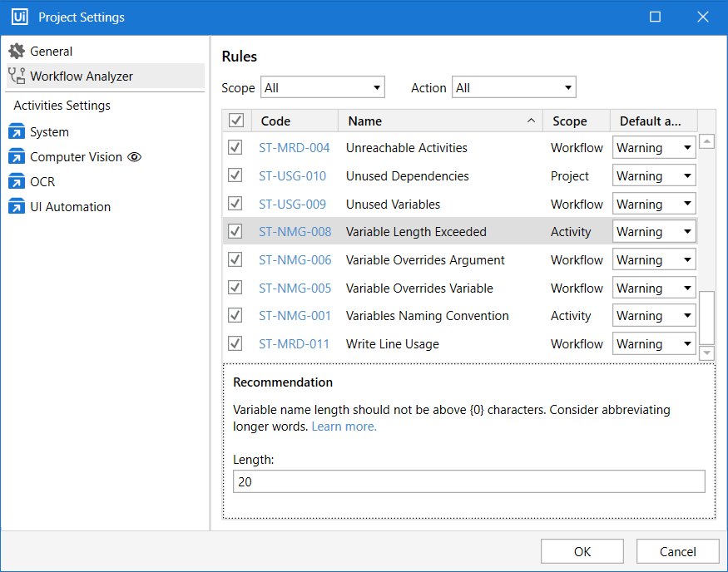Viewport: 728px width, 572px height.
Task: Click the Computer Vision activities icon
Action: [x=17, y=157]
